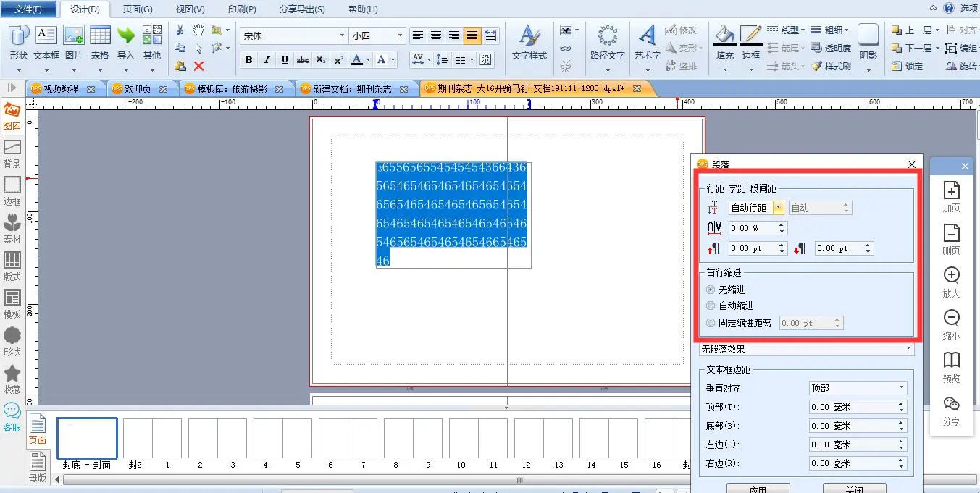Select the 无缩进 radio option

click(x=711, y=290)
